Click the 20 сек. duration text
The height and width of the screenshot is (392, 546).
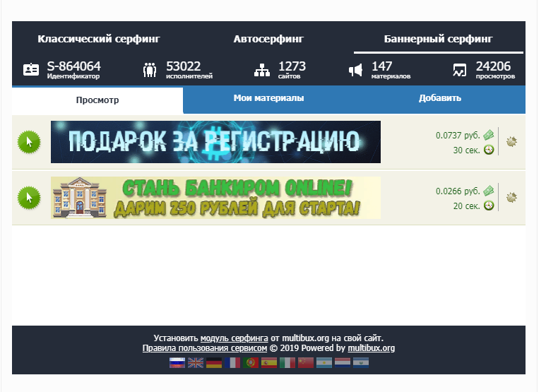coord(467,206)
